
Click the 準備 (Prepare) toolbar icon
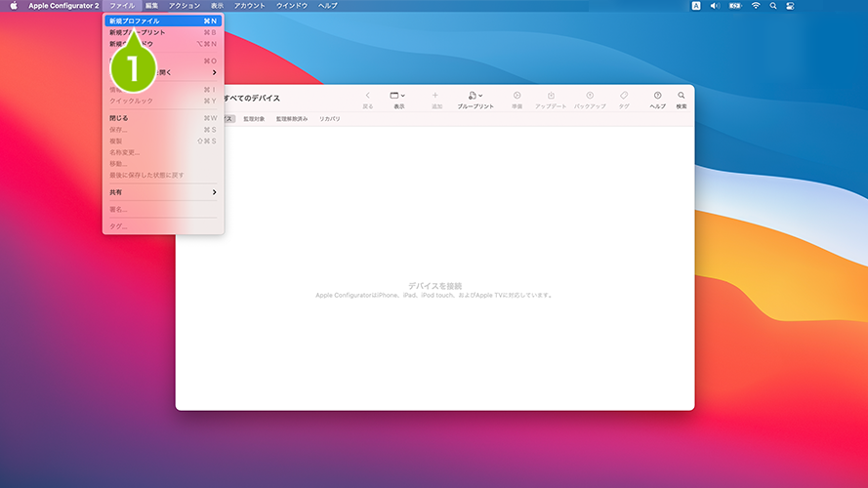(x=517, y=96)
